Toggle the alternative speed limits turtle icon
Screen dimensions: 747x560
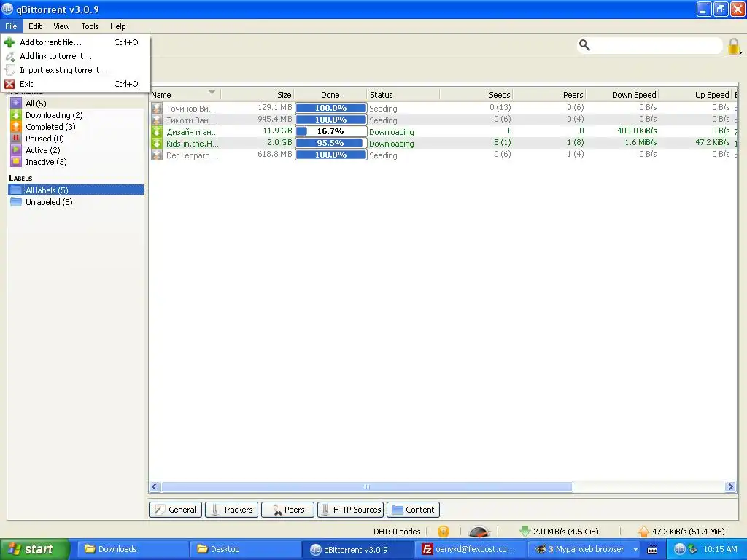[x=479, y=531]
